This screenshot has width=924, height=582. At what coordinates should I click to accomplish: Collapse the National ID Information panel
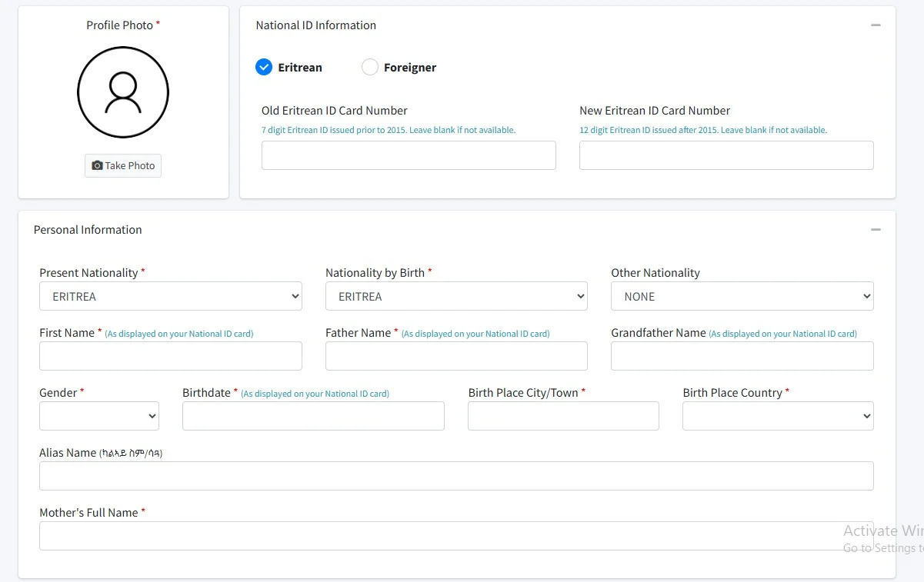coord(876,25)
